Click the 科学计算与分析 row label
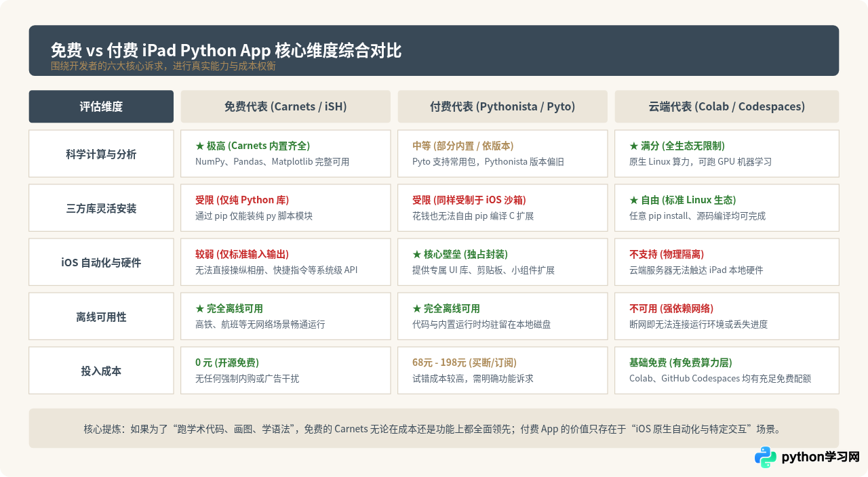The image size is (868, 477). pos(101,154)
